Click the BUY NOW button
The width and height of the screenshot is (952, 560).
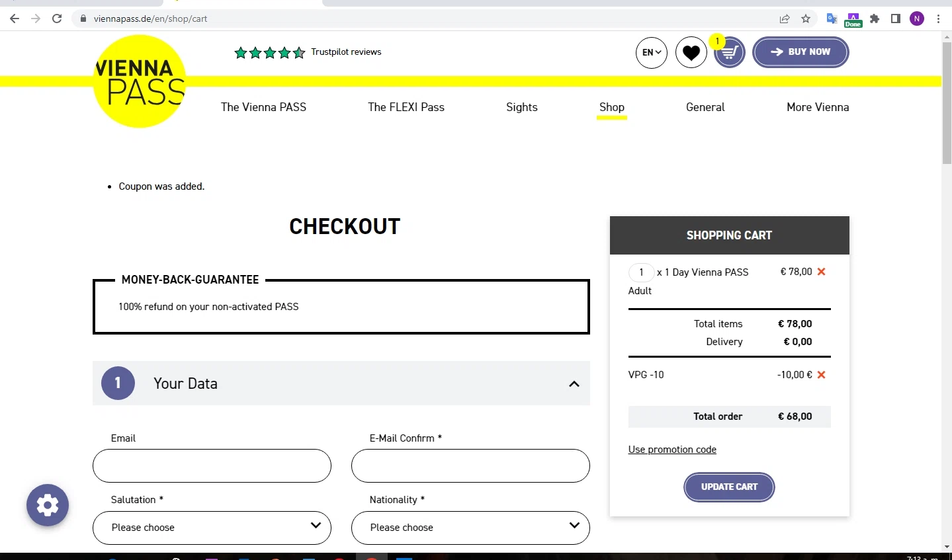coord(801,52)
